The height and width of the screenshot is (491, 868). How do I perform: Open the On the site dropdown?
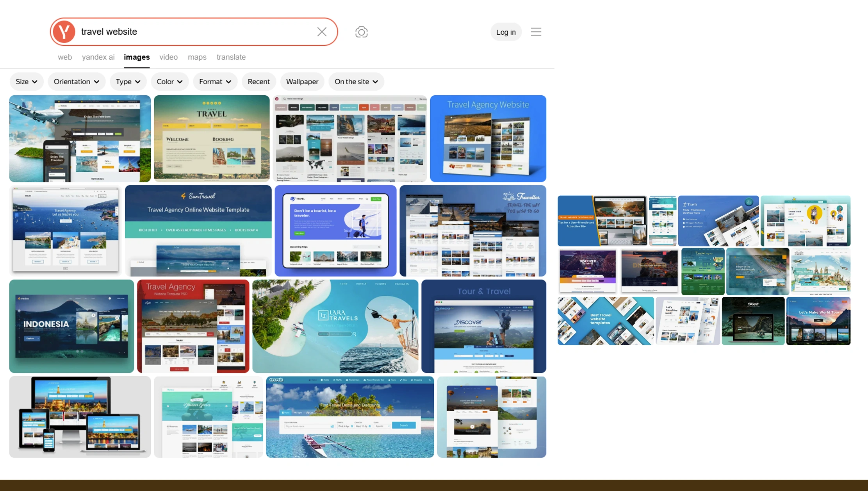[356, 82]
